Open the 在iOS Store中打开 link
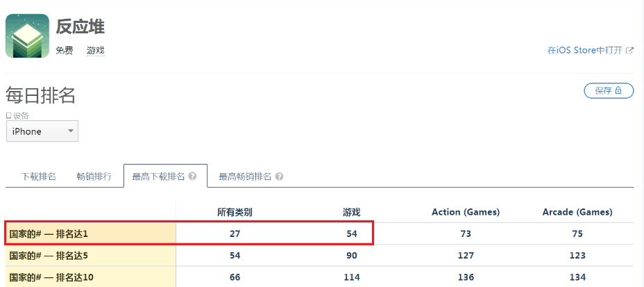Viewport: 644px width, 287px height. tap(584, 51)
